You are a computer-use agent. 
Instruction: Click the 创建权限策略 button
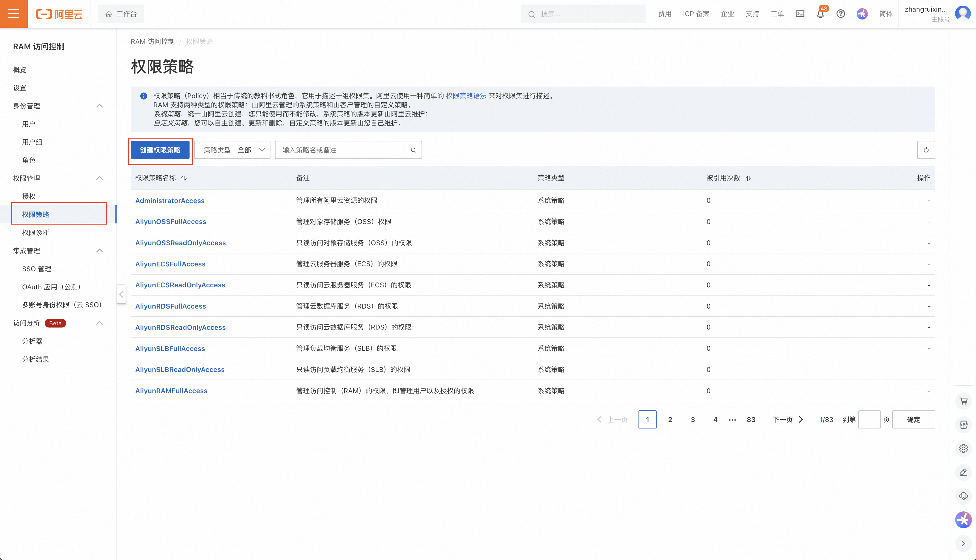pyautogui.click(x=160, y=150)
